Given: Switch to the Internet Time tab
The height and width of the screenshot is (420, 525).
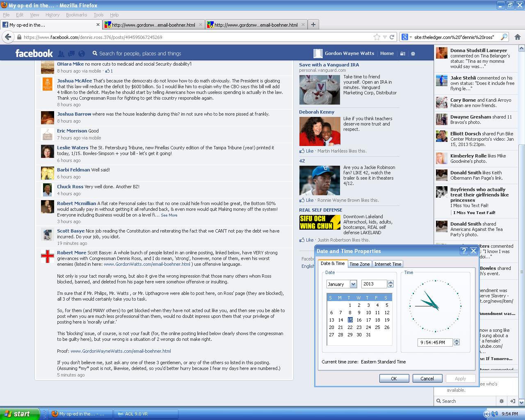Looking at the screenshot, I should [x=388, y=264].
